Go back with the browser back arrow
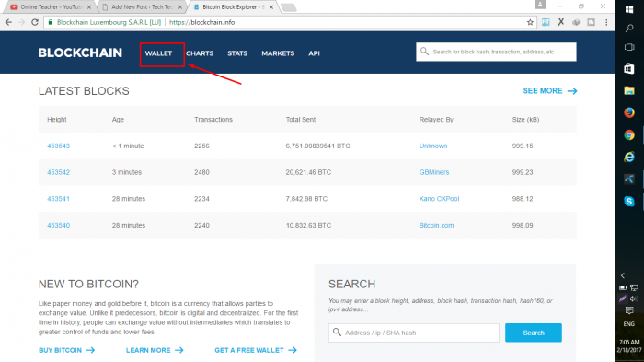Viewport: 644px width, 362px height. 8,22
